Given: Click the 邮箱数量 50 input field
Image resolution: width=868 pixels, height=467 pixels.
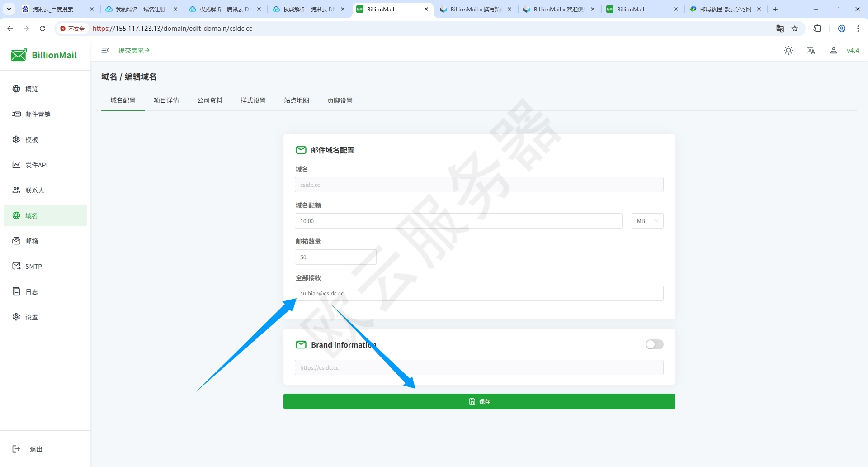Looking at the screenshot, I should coord(335,257).
